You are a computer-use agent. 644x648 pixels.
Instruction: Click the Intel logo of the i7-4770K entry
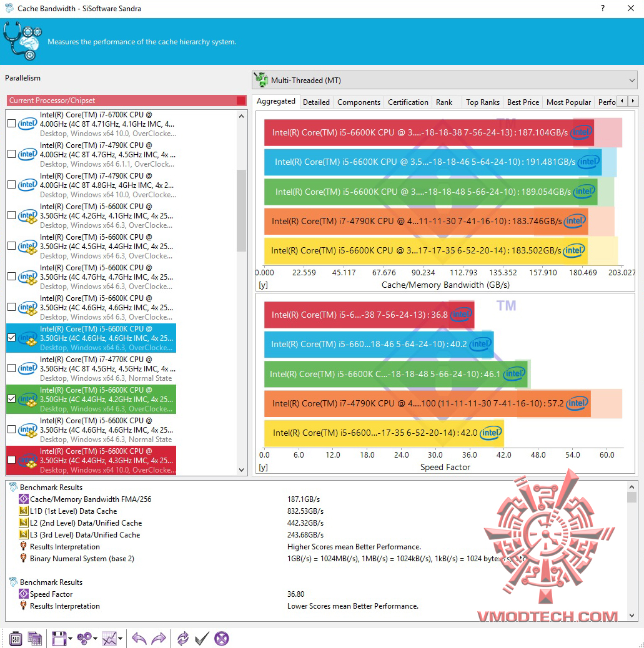(x=27, y=368)
